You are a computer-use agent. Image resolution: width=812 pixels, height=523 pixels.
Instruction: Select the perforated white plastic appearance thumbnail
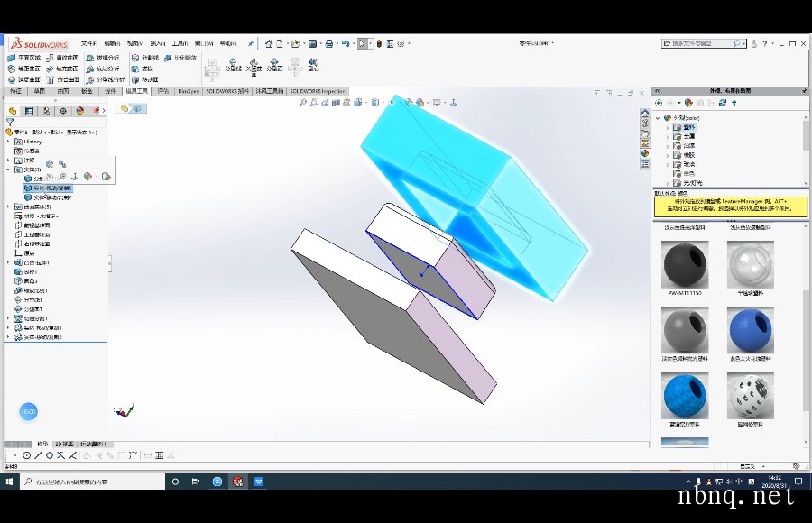pos(751,396)
